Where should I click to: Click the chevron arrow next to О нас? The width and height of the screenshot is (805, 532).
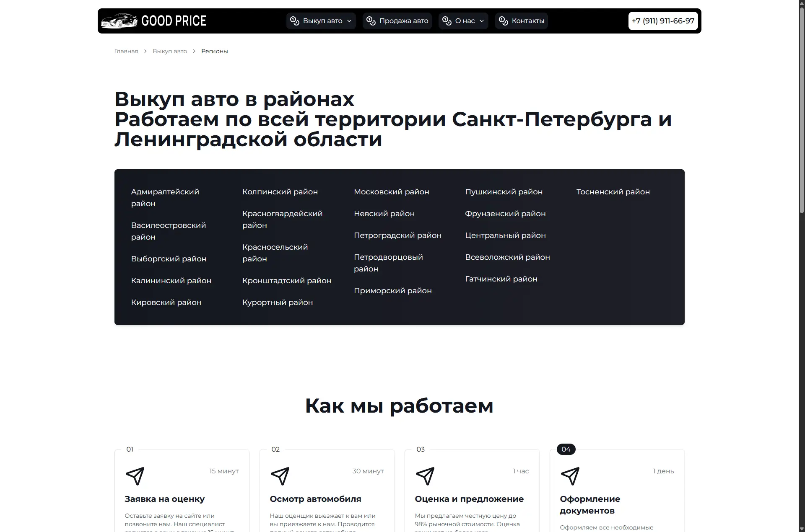tap(481, 21)
